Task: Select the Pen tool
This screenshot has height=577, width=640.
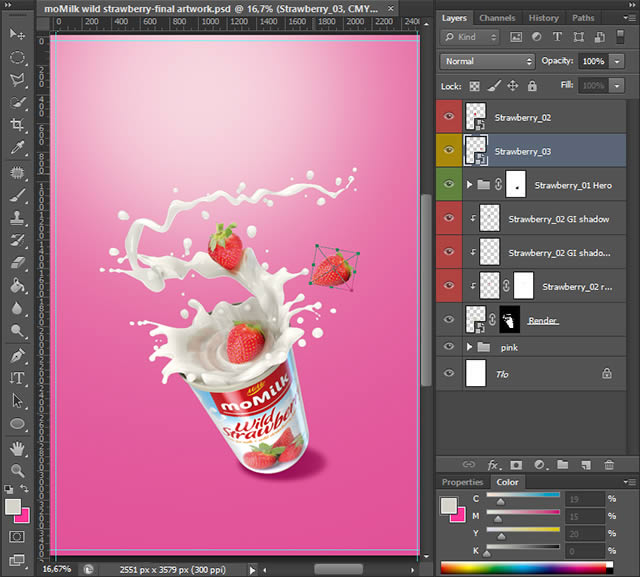Action: (x=17, y=355)
